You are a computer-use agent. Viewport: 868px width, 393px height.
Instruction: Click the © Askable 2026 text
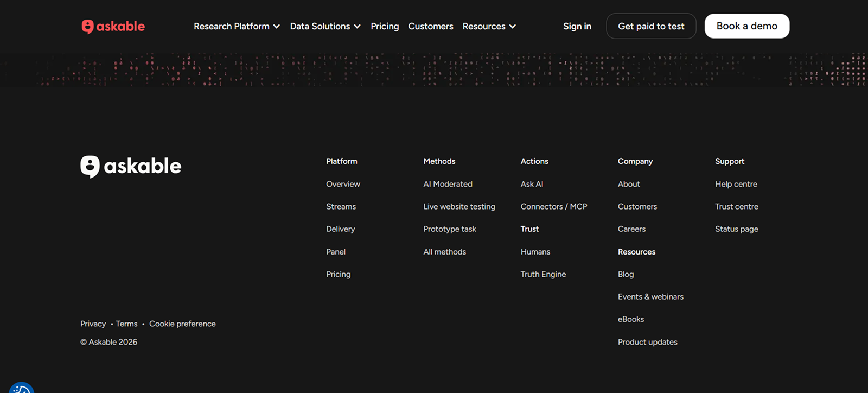(108, 342)
